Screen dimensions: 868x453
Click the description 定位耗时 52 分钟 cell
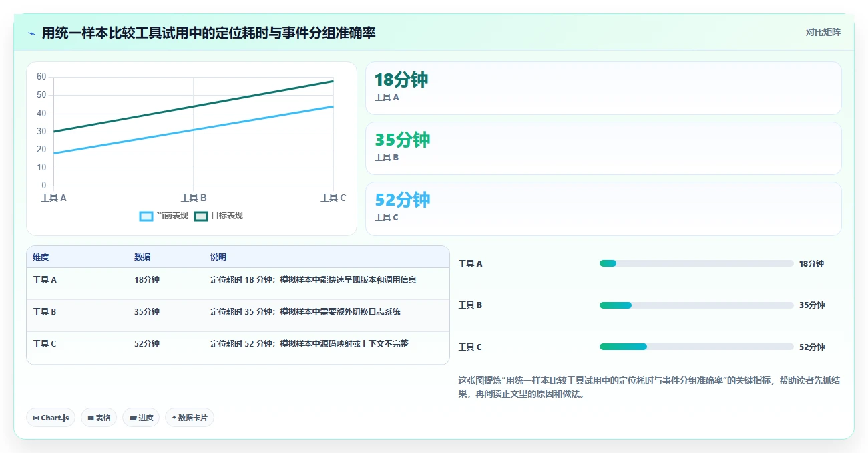309,344
